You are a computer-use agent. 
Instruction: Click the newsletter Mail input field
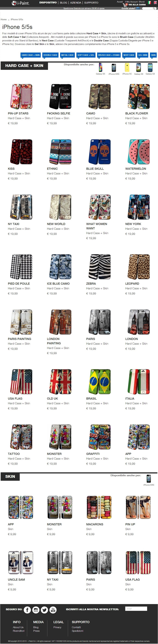pos(136,608)
